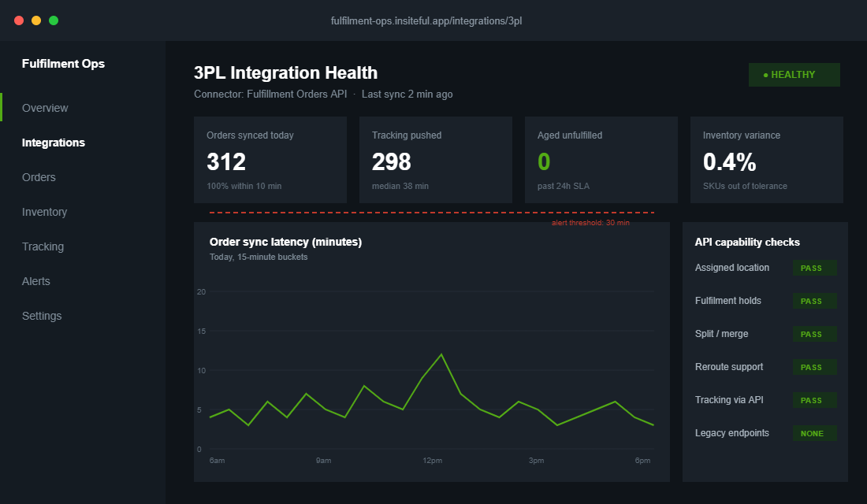Click the 20 y-axis label
Screen dimensions: 867x504
coord(201,292)
